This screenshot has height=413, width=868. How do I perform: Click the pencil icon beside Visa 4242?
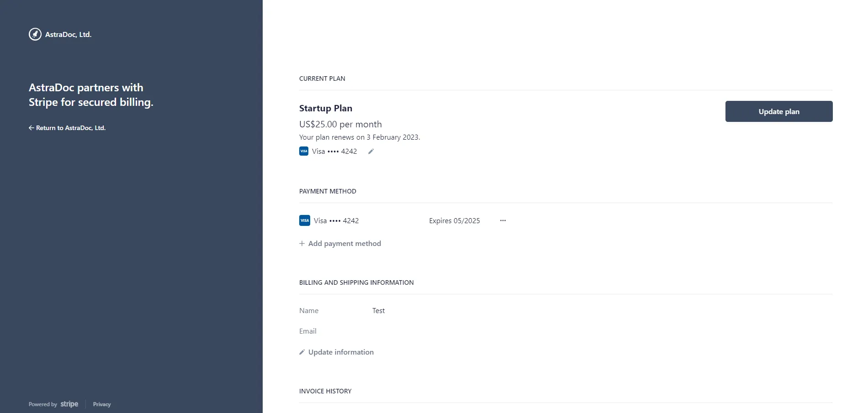click(x=371, y=151)
